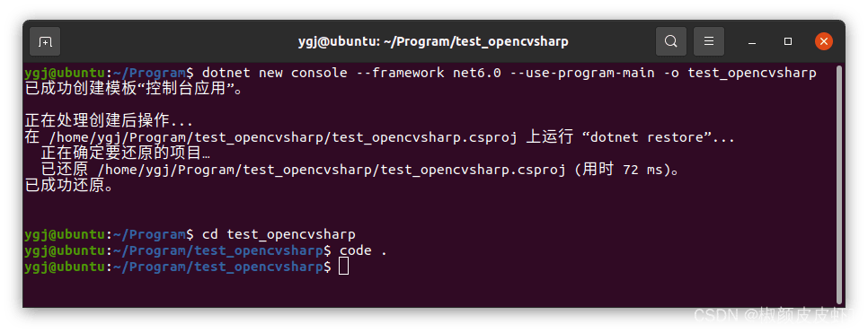Open a new terminal tab

point(45,41)
